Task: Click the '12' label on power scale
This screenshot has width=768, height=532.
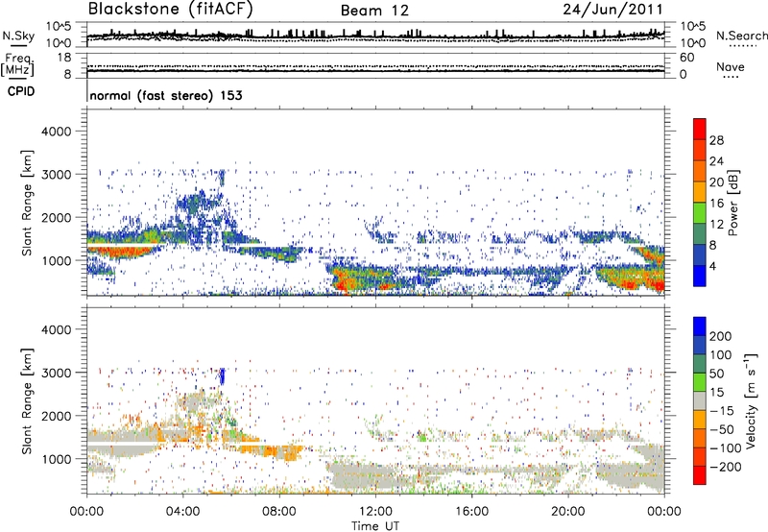Action: click(716, 225)
